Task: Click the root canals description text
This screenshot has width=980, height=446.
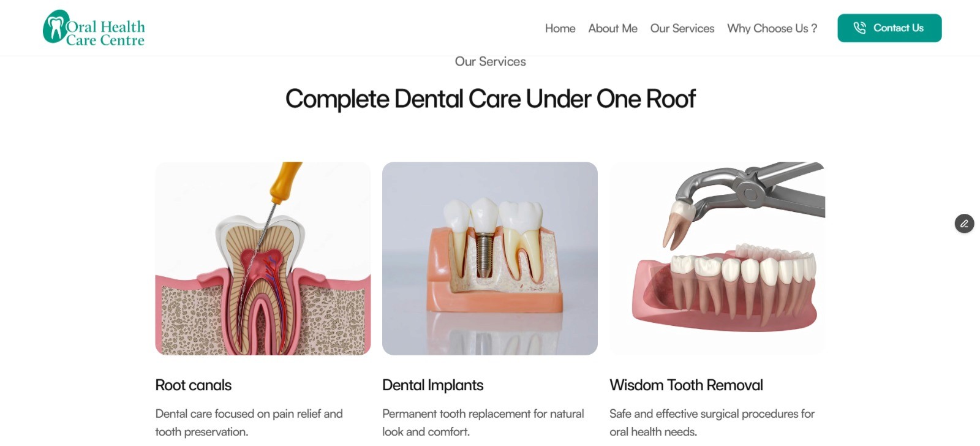Action: pyautogui.click(x=249, y=423)
